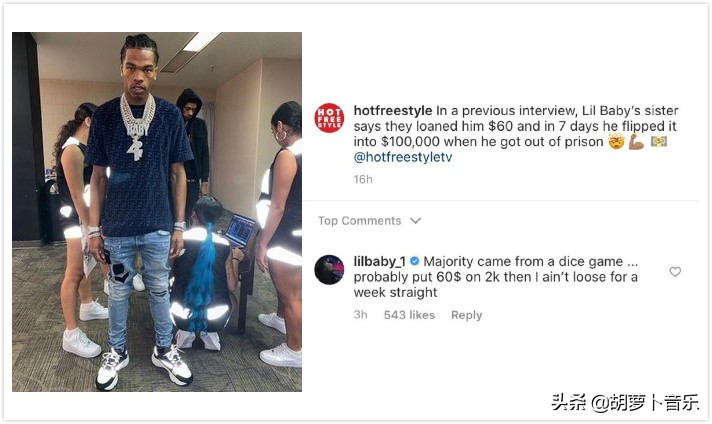Select the caption text about $60 loan
Image resolution: width=712 pixels, height=424 pixels.
pos(516,134)
